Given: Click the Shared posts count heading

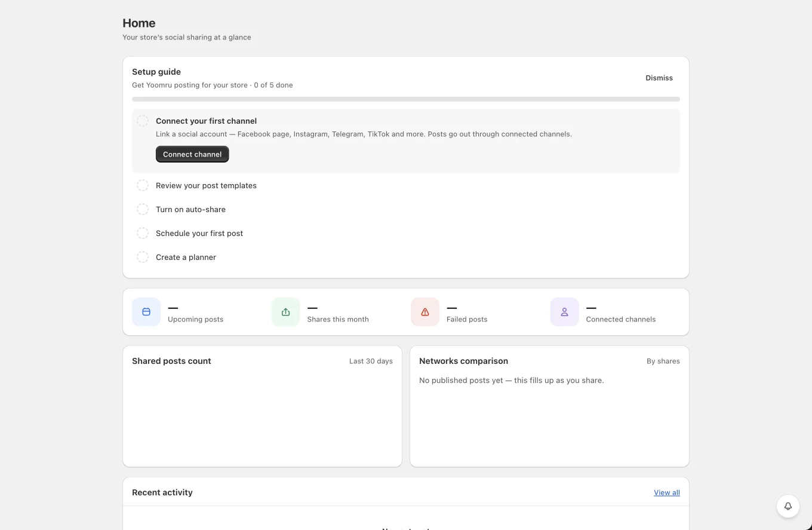Looking at the screenshot, I should tap(171, 361).
